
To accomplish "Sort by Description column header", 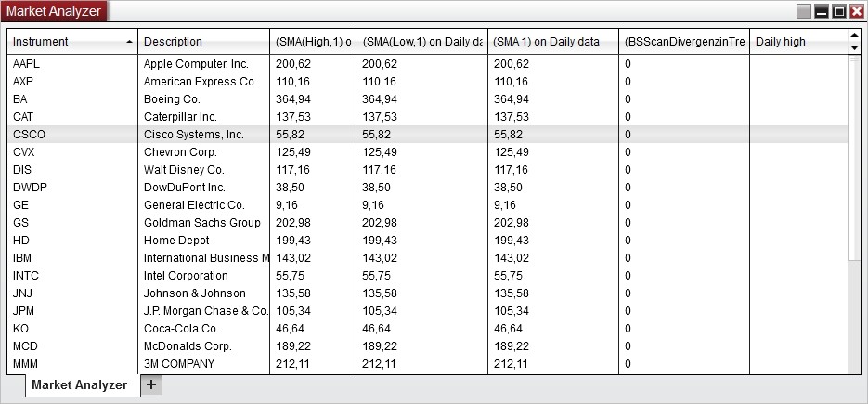I will (203, 42).
